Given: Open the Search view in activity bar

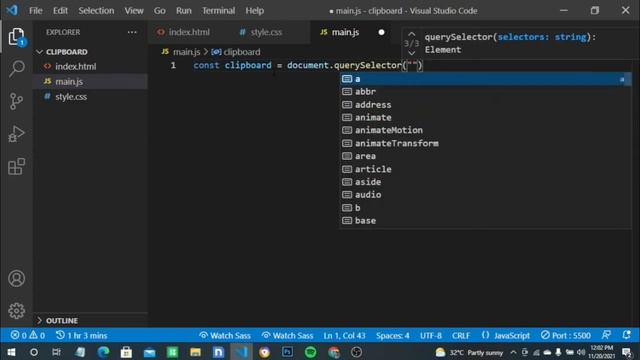Looking at the screenshot, I should pyautogui.click(x=16, y=69).
